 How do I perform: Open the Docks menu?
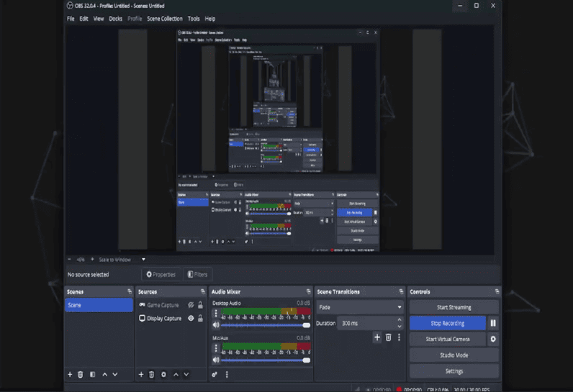(115, 19)
